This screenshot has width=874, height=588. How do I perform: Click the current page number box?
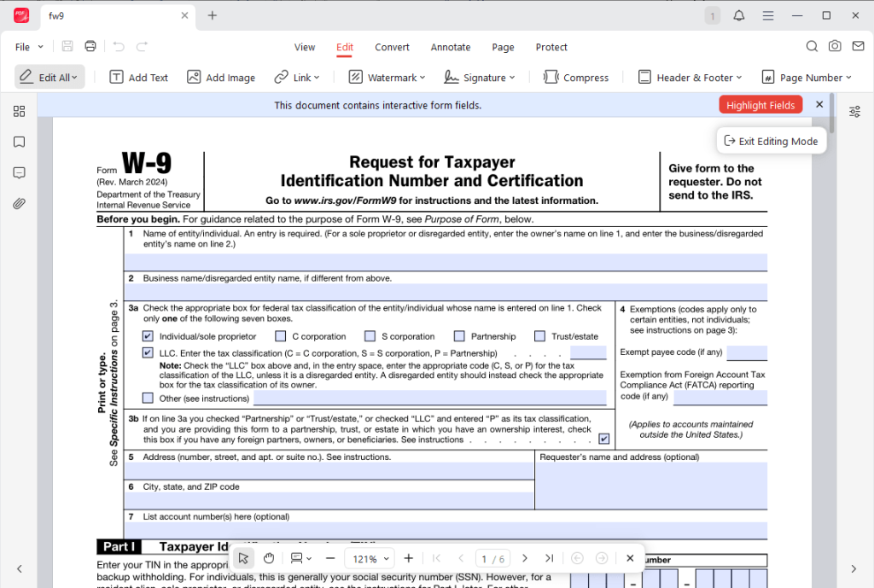493,558
